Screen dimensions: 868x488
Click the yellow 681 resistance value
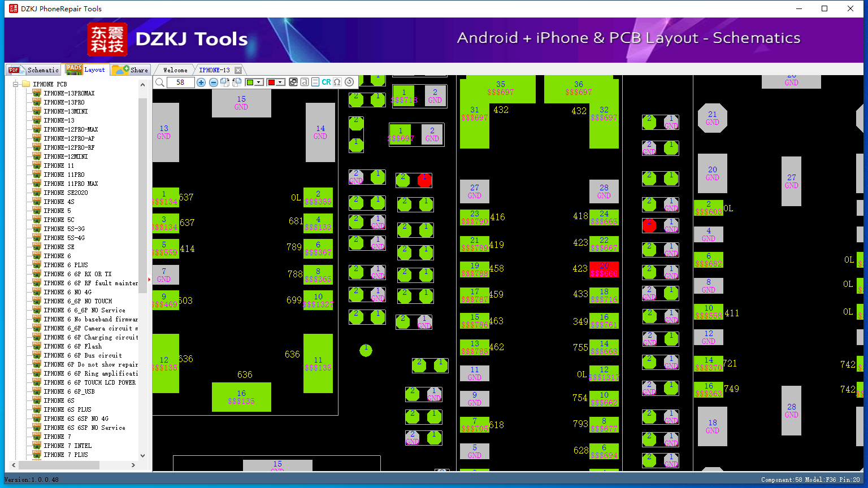point(296,221)
